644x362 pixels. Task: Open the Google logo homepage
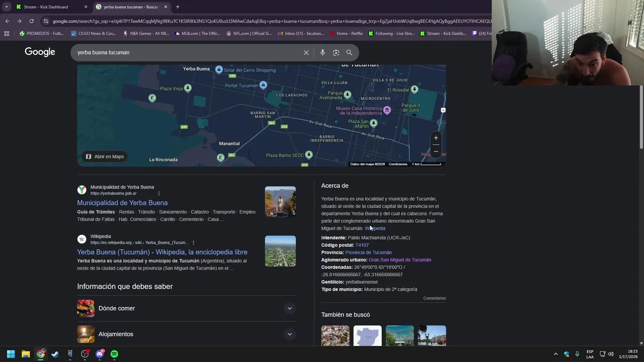pos(40,52)
